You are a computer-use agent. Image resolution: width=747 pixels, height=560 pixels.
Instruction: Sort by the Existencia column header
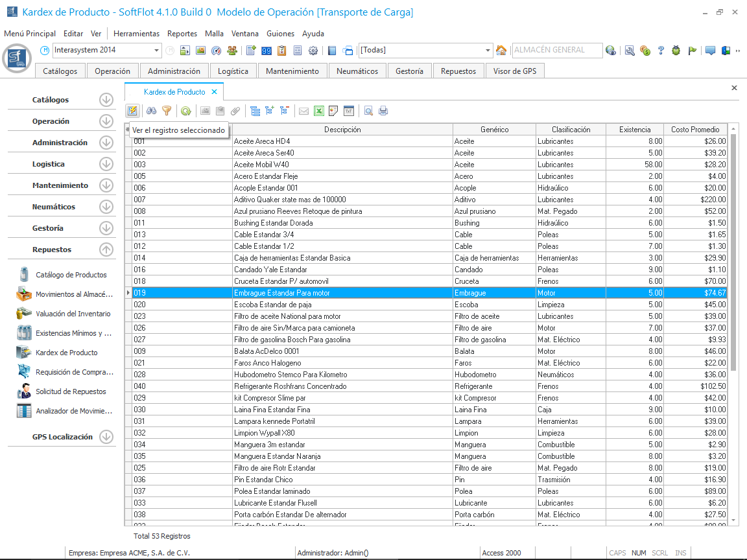pos(635,130)
